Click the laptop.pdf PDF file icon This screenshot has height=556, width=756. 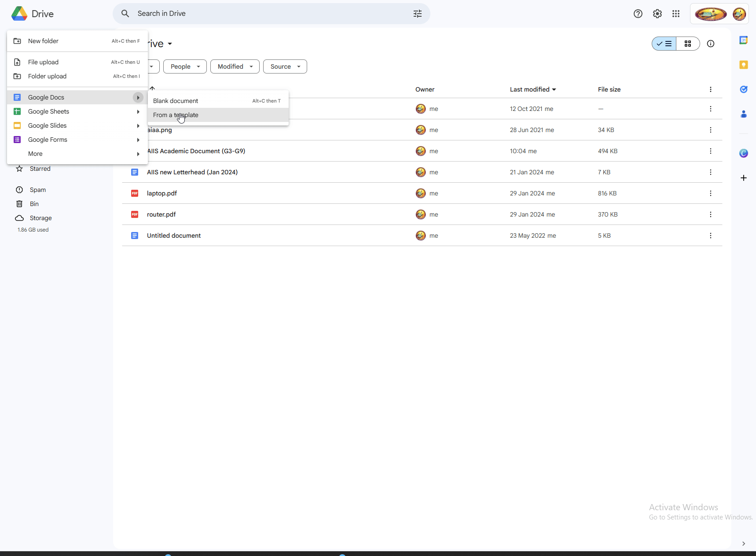point(135,193)
